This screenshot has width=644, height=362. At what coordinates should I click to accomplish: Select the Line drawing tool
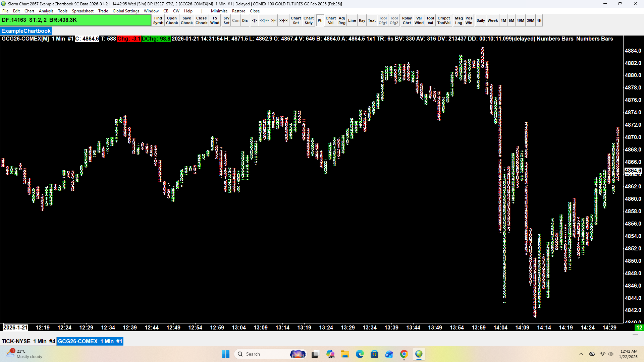(x=352, y=20)
